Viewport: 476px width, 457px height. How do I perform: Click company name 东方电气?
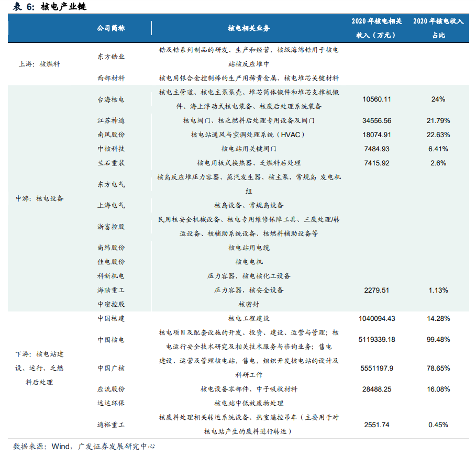pos(111,184)
